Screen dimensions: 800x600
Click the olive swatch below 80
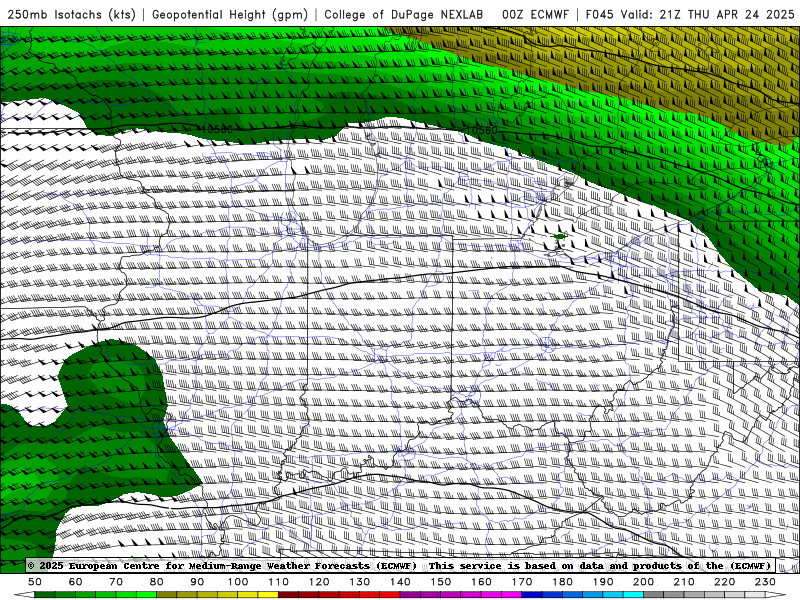167,595
